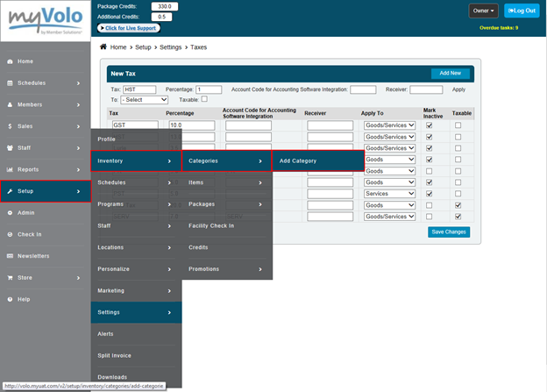This screenshot has height=392, width=547.
Task: Open the Owner dropdown at top right
Action: [x=483, y=11]
